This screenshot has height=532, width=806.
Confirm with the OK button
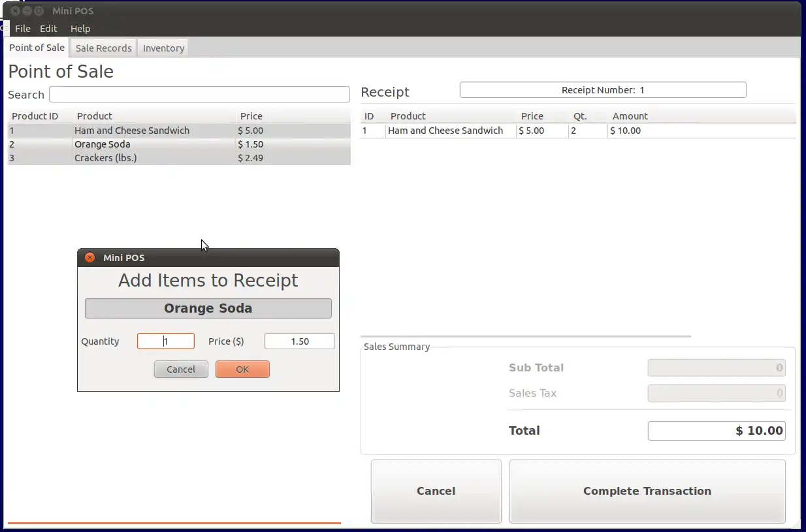pyautogui.click(x=242, y=369)
